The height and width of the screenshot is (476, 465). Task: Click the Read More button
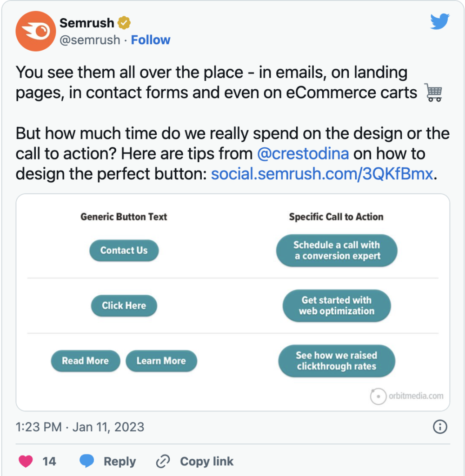[x=85, y=361]
